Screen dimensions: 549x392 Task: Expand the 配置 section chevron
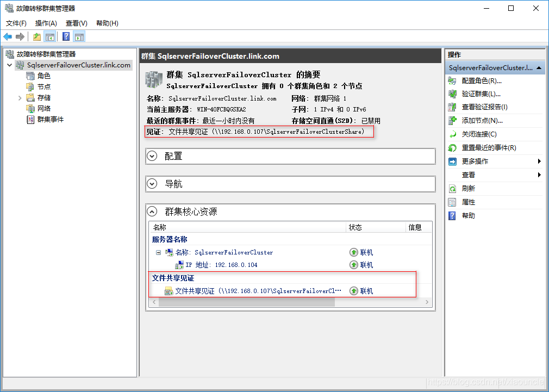click(153, 156)
